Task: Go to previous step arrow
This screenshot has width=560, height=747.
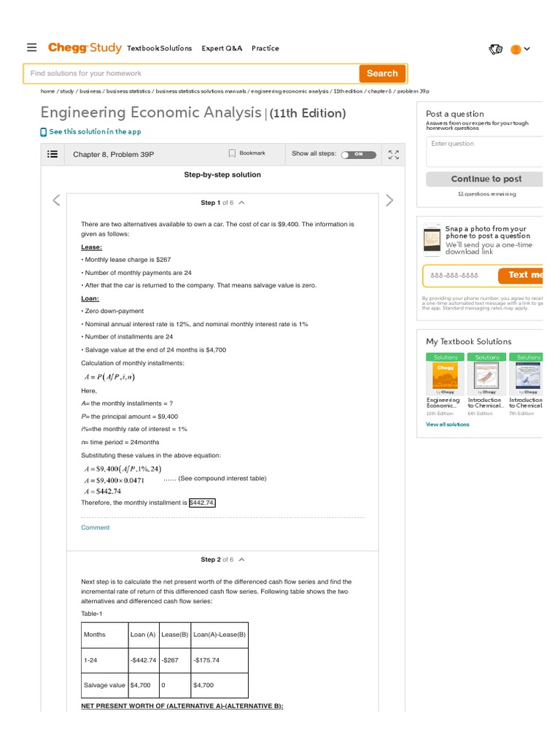Action: 56,201
